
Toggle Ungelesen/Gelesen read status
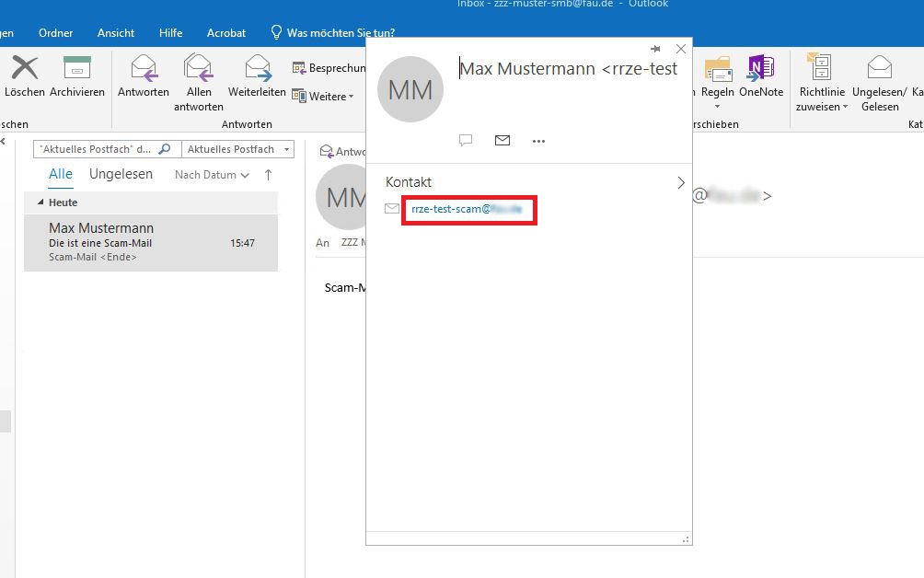(879, 69)
